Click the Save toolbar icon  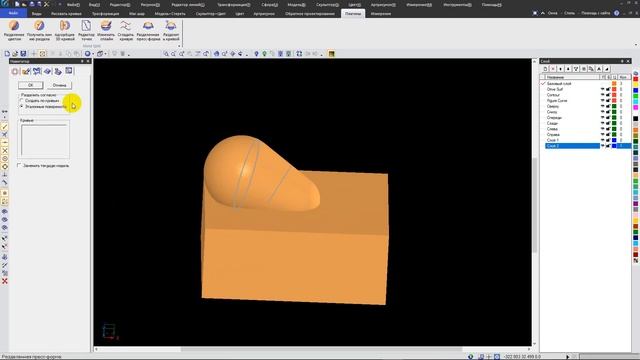(23, 54)
